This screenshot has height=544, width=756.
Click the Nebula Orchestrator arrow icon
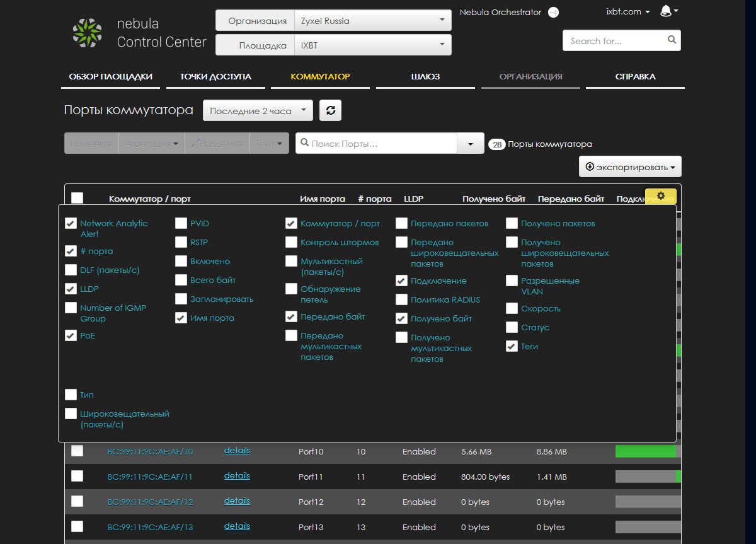point(553,13)
